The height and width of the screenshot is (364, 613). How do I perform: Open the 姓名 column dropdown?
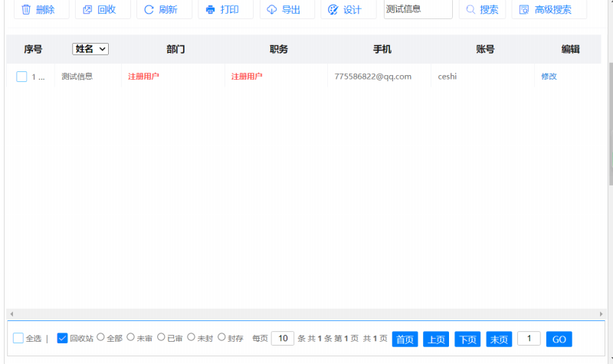pyautogui.click(x=90, y=49)
